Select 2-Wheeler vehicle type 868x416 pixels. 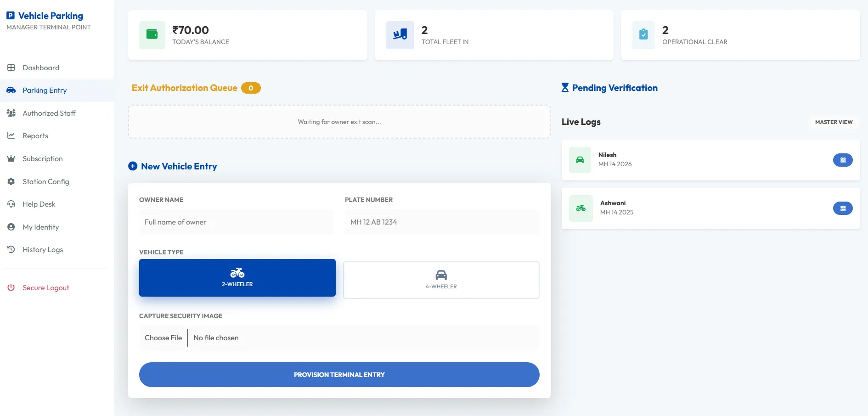pos(237,278)
